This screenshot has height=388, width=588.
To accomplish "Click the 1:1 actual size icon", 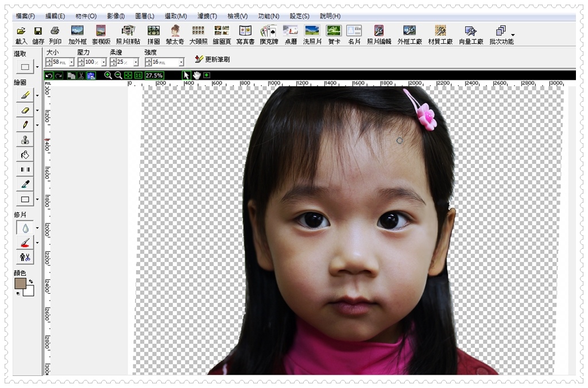I will (x=138, y=75).
